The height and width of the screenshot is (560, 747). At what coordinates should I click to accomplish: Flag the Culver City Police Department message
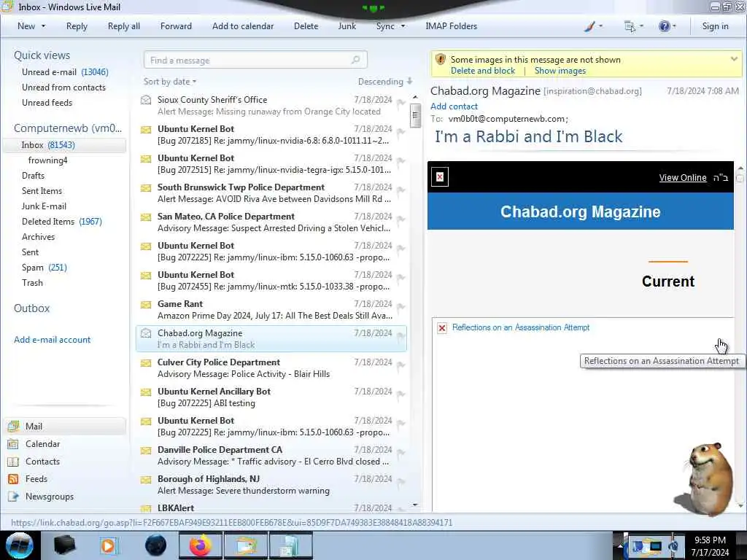click(400, 365)
